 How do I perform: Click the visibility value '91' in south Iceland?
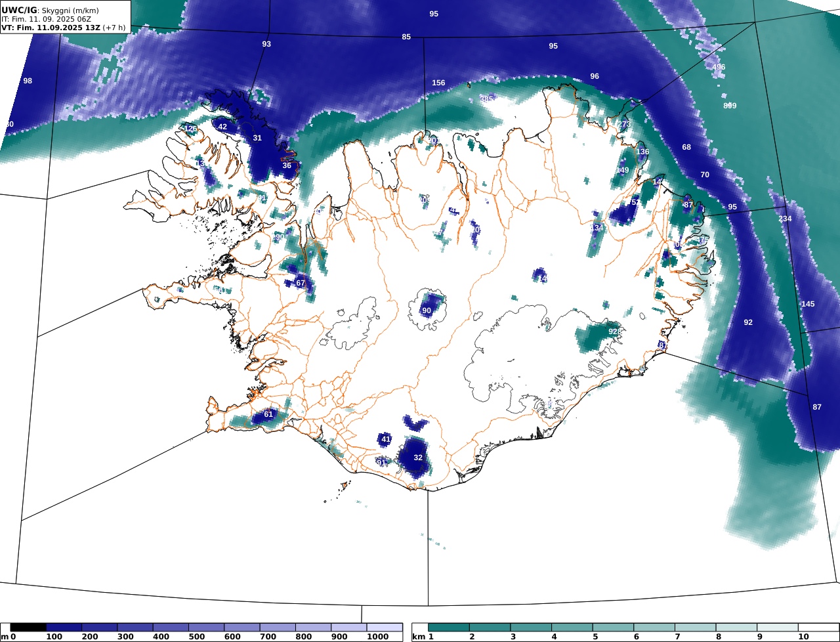click(x=381, y=462)
